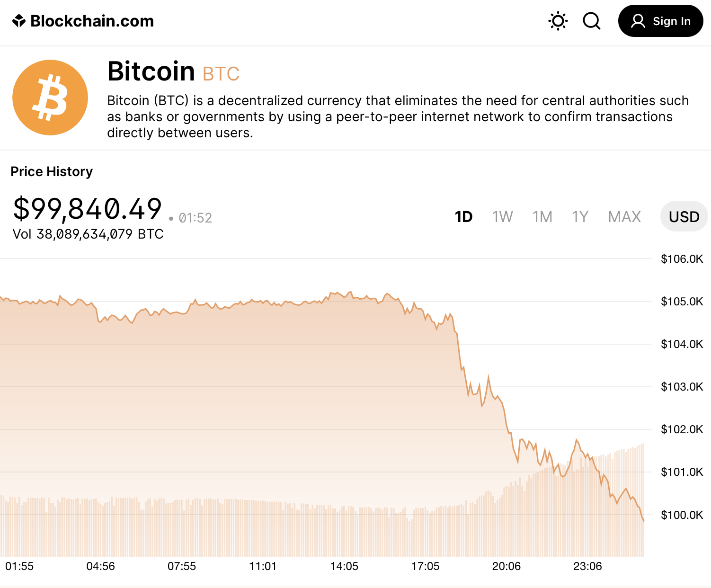The image size is (711, 588).
Task: Open the USD currency selector
Action: pos(684,217)
